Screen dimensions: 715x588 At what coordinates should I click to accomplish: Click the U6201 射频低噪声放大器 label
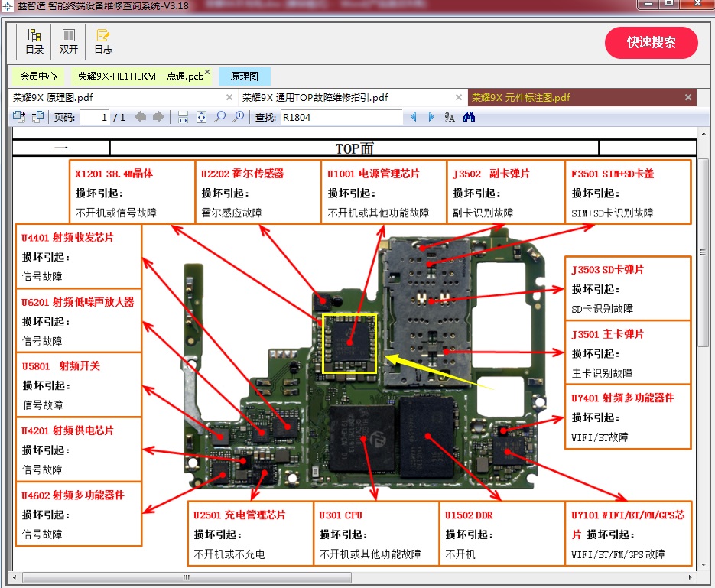click(x=77, y=302)
